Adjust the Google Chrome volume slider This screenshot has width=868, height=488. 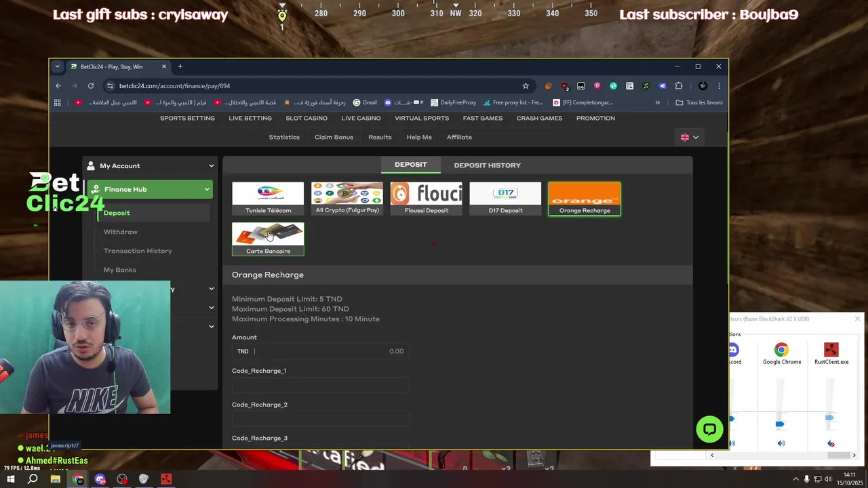pyautogui.click(x=780, y=424)
